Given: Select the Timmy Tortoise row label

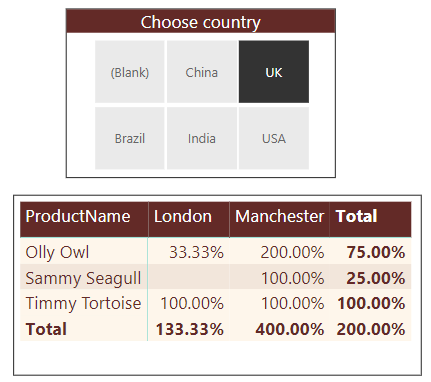Looking at the screenshot, I should (x=83, y=303).
